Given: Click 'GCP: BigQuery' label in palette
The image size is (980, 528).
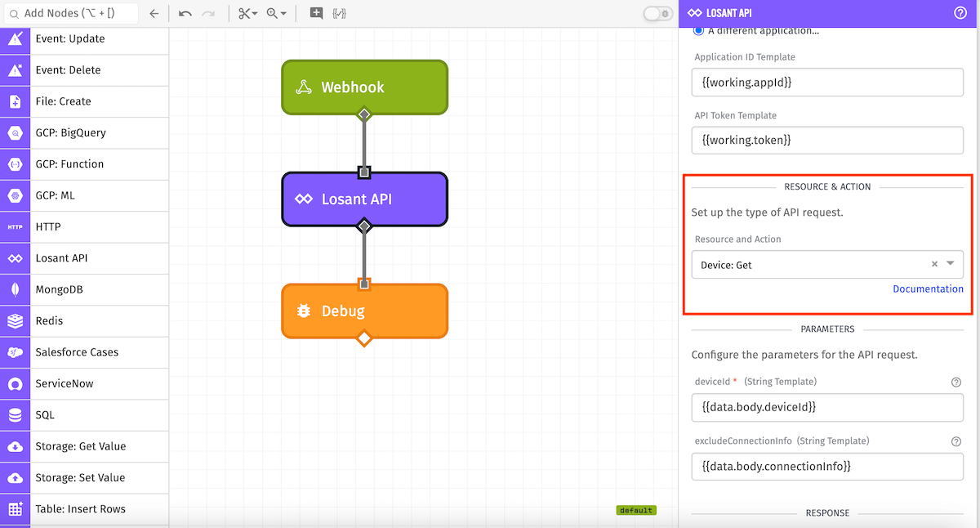Looking at the screenshot, I should [x=71, y=132].
